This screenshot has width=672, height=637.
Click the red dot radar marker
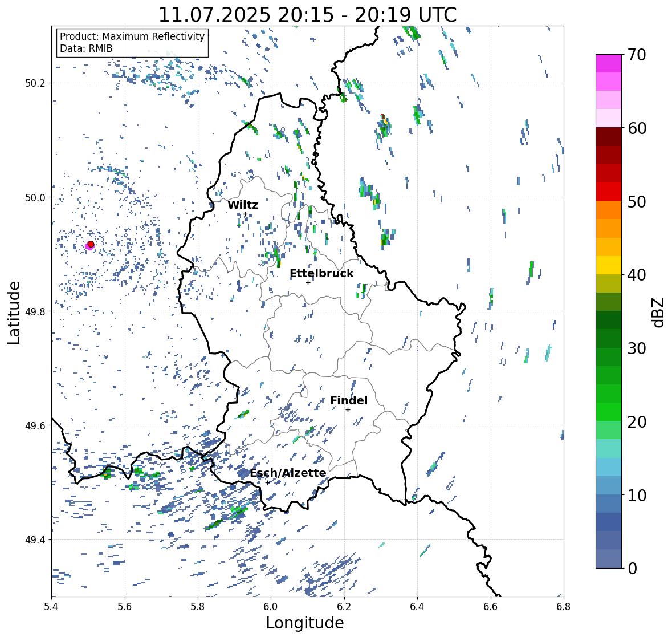(91, 244)
